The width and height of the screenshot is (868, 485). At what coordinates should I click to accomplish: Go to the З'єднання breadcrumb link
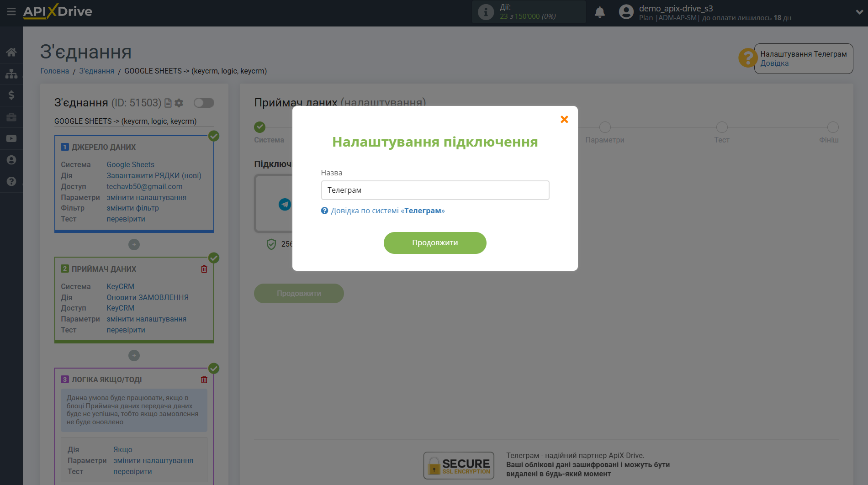[97, 71]
